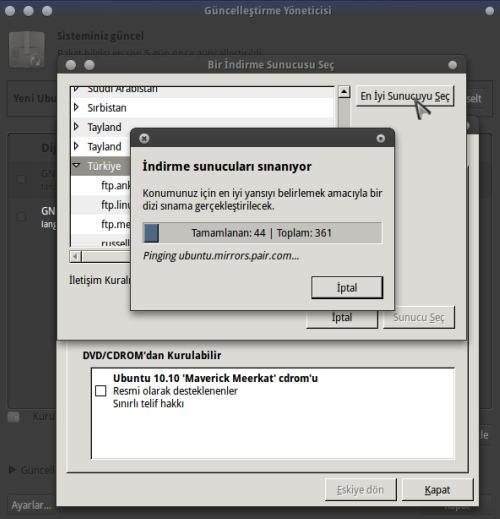Click İptal in the Bir İndirme Sunucusu Seç dialog

coord(342,317)
